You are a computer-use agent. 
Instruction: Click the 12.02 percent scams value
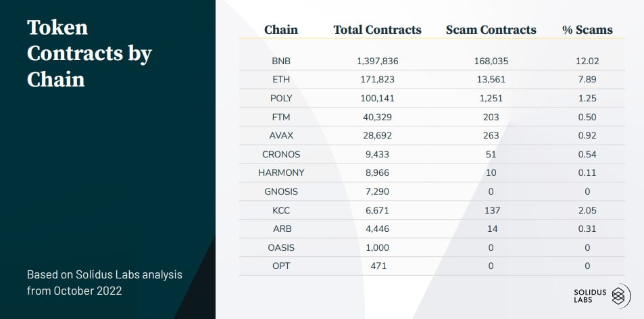click(x=587, y=61)
